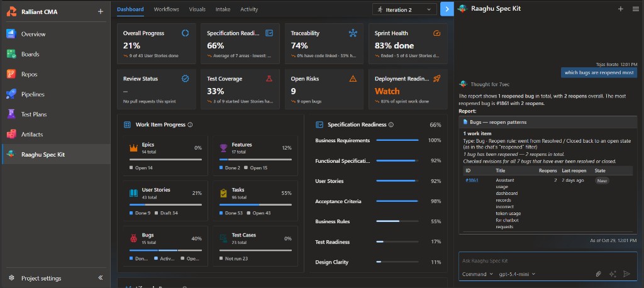Click Thought for 7sec to expand reasoning

[x=490, y=84]
